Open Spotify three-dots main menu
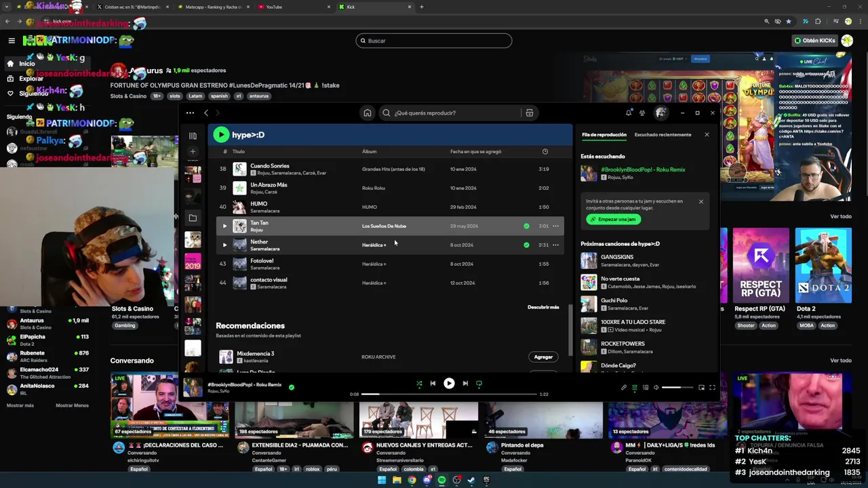Screen dimensions: 868x488 tap(190, 113)
